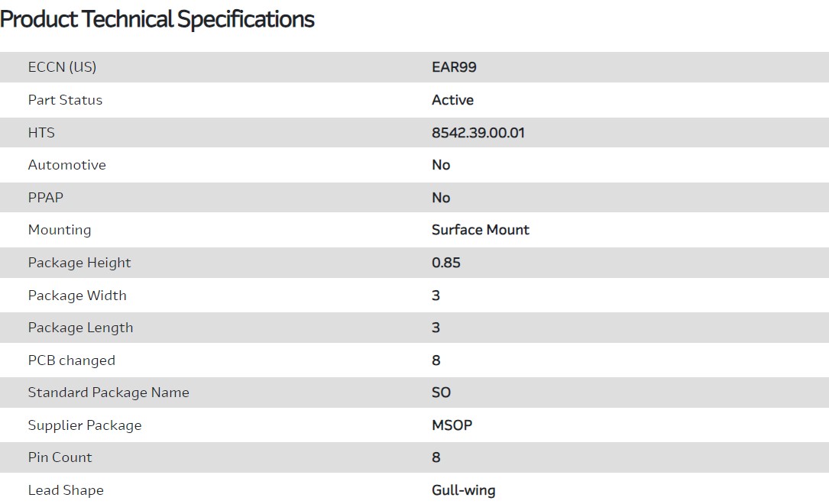Image resolution: width=829 pixels, height=504 pixels.
Task: Click the ECCN (US) label
Action: coord(62,67)
